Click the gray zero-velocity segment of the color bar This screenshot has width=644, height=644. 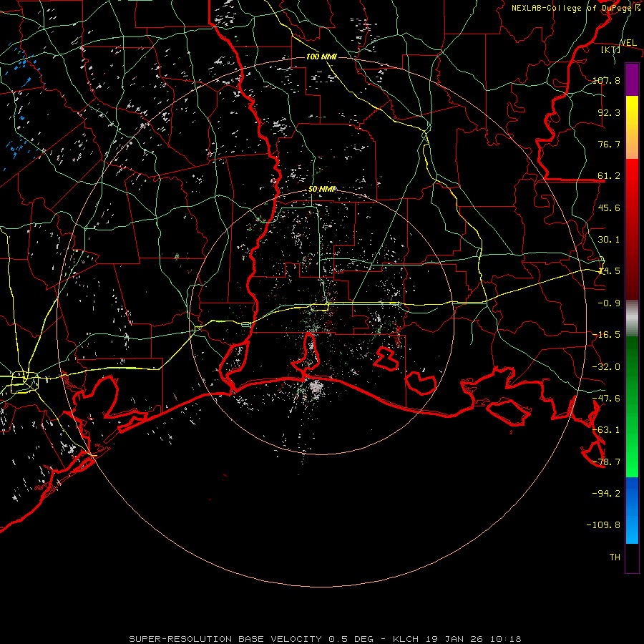pyautogui.click(x=632, y=318)
